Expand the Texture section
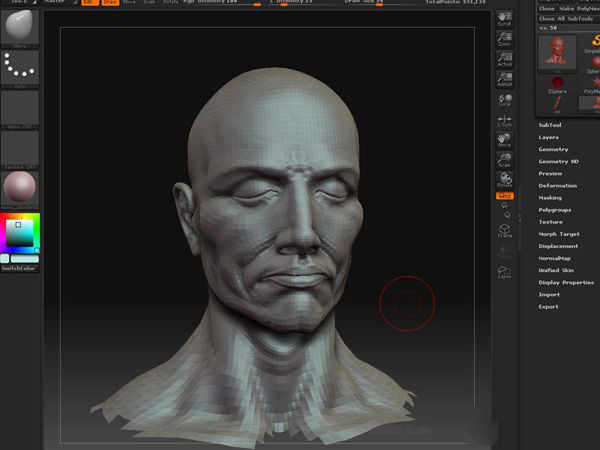The height and width of the screenshot is (450, 600). pyautogui.click(x=551, y=222)
